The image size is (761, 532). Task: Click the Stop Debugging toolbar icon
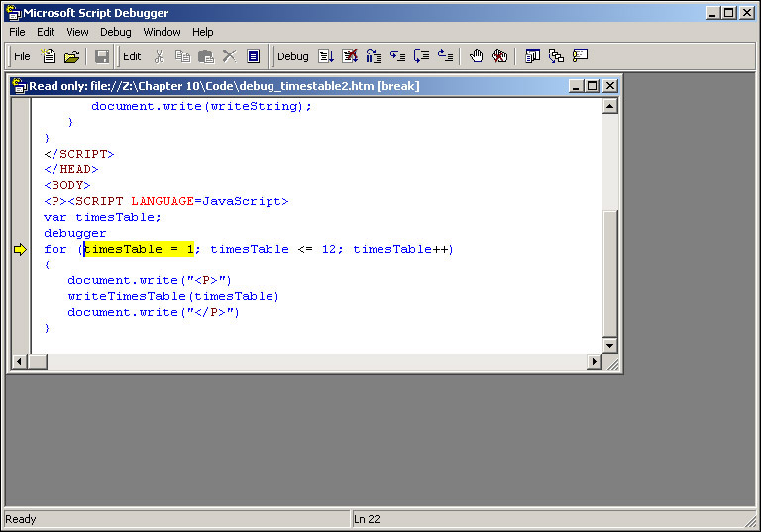[x=350, y=56]
